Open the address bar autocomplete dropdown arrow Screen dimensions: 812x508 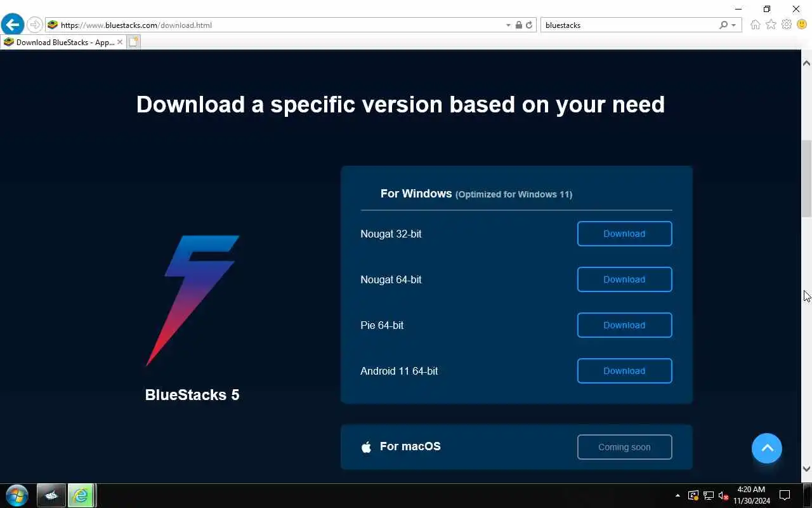(508, 25)
